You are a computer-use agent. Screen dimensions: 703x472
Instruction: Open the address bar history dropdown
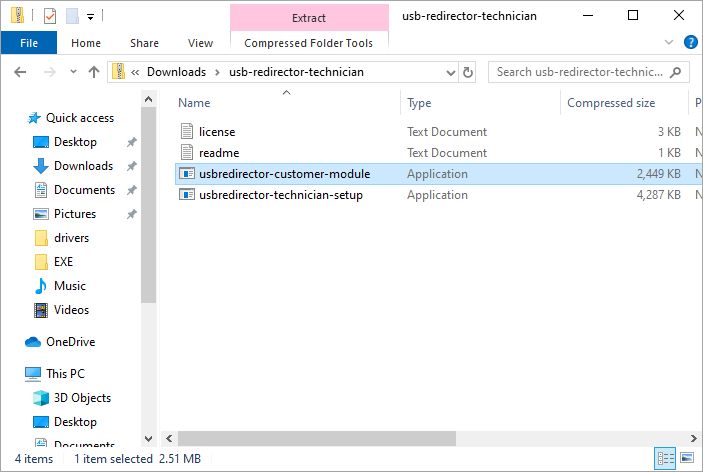(x=451, y=73)
